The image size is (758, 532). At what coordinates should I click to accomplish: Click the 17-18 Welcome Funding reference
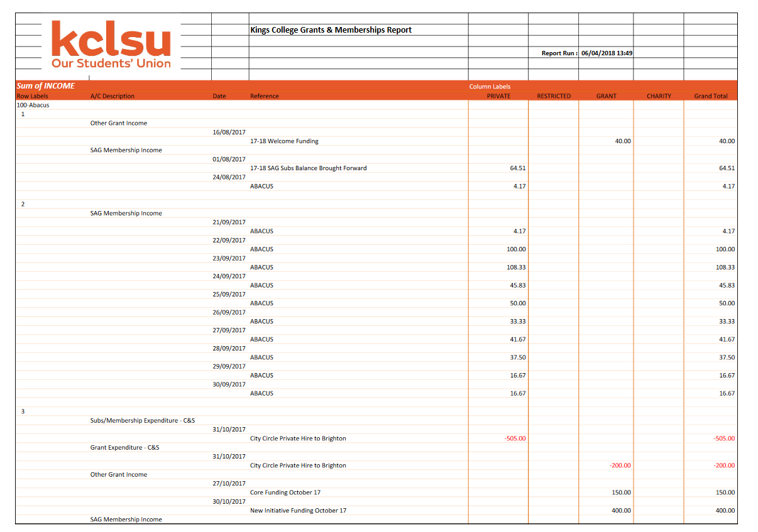tap(284, 141)
